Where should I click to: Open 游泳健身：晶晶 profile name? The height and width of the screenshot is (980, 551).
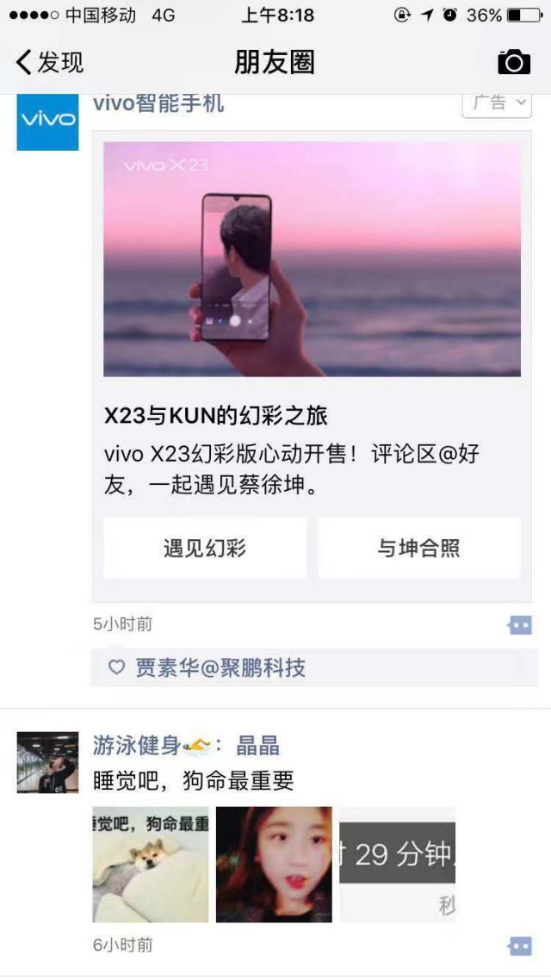click(x=186, y=746)
